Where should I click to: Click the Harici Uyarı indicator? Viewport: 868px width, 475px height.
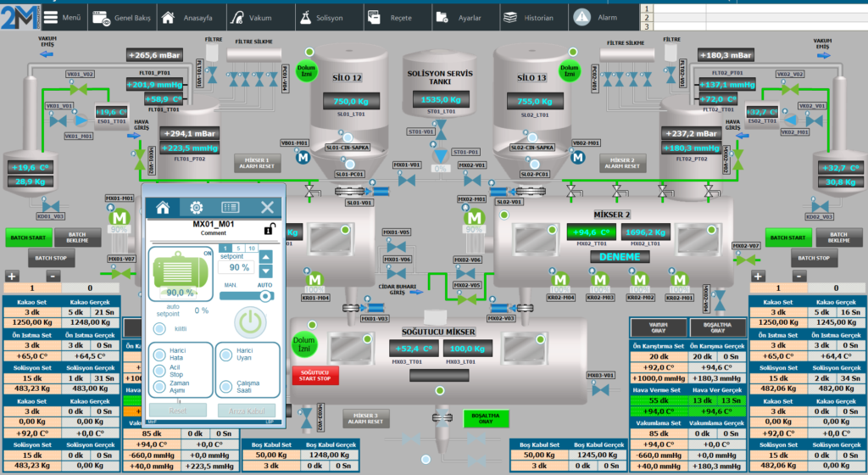pyautogui.click(x=225, y=355)
